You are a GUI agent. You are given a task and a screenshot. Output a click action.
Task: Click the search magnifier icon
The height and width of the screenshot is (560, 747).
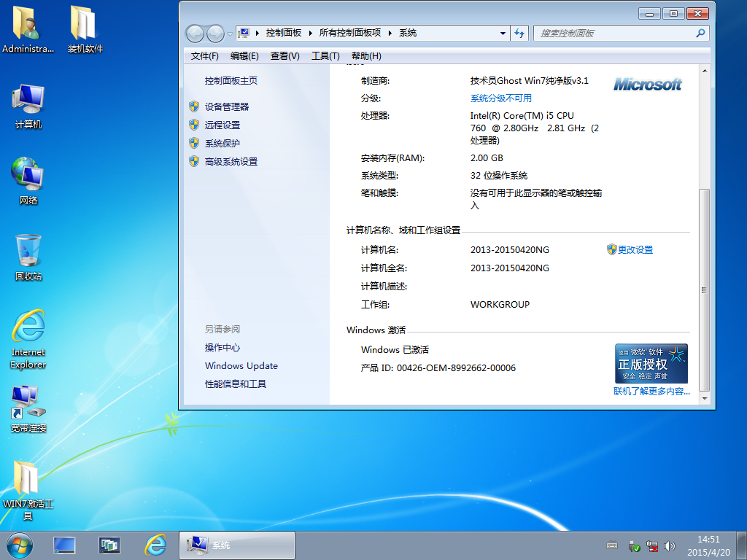click(x=700, y=34)
